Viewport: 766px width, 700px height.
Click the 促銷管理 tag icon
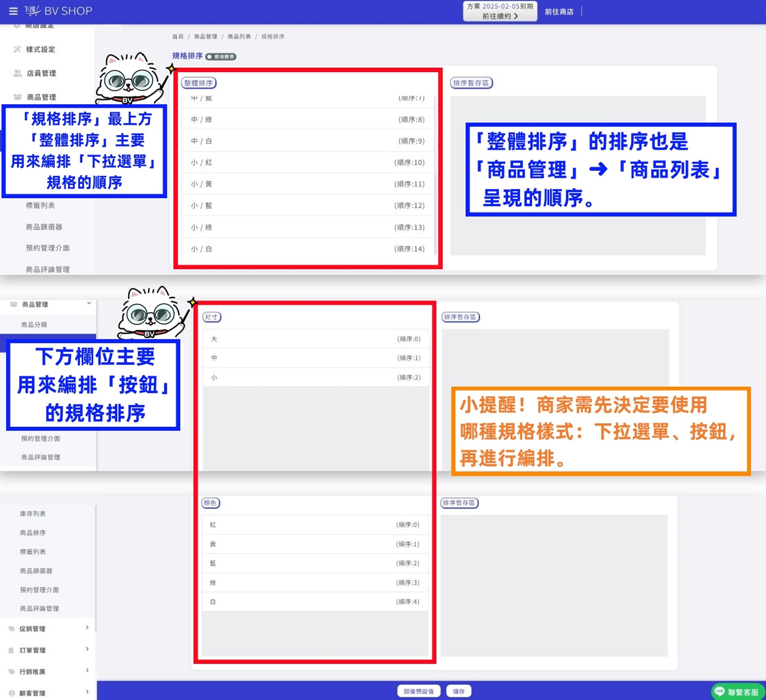click(12, 629)
